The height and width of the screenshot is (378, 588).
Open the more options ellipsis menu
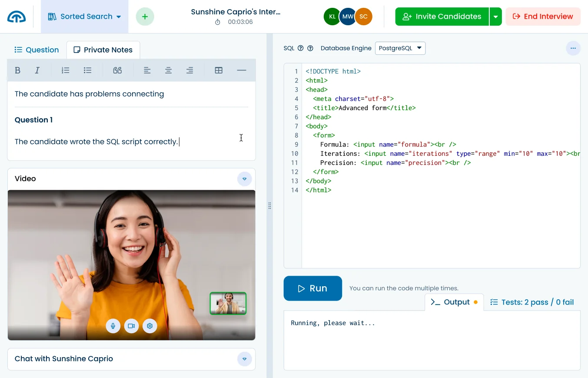point(573,48)
